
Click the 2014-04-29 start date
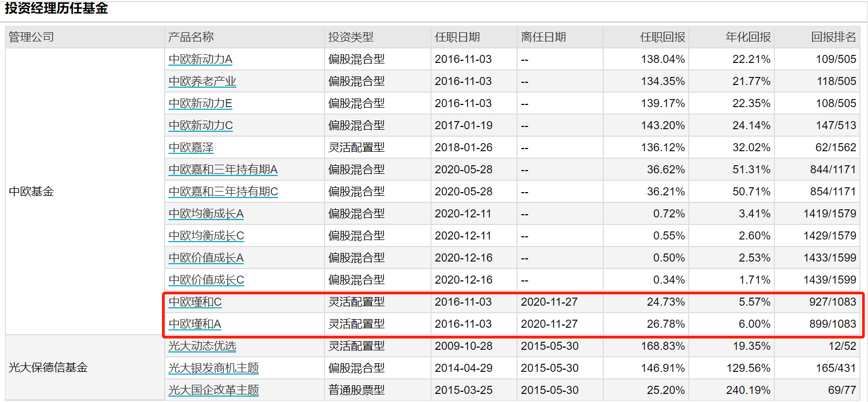pyautogui.click(x=463, y=368)
